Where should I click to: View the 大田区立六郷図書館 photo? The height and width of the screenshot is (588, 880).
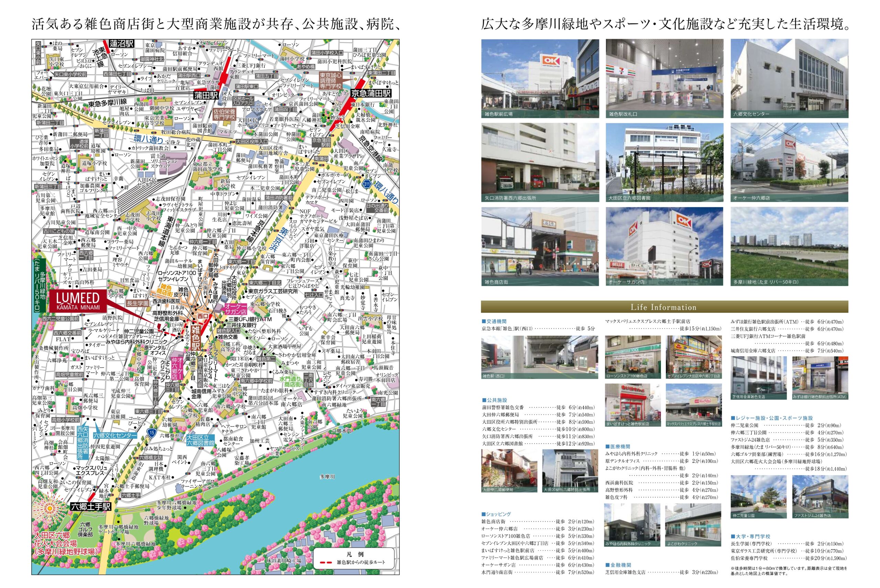coord(664,162)
